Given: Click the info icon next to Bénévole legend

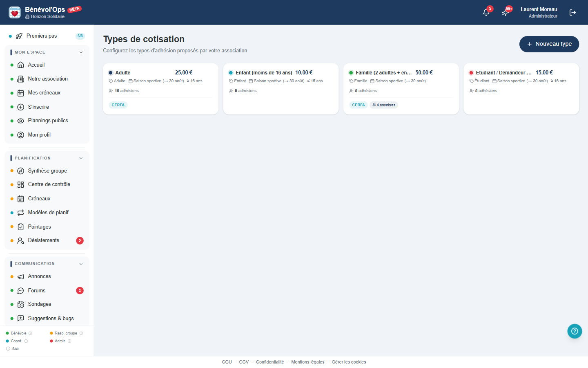Looking at the screenshot, I should 30,333.
